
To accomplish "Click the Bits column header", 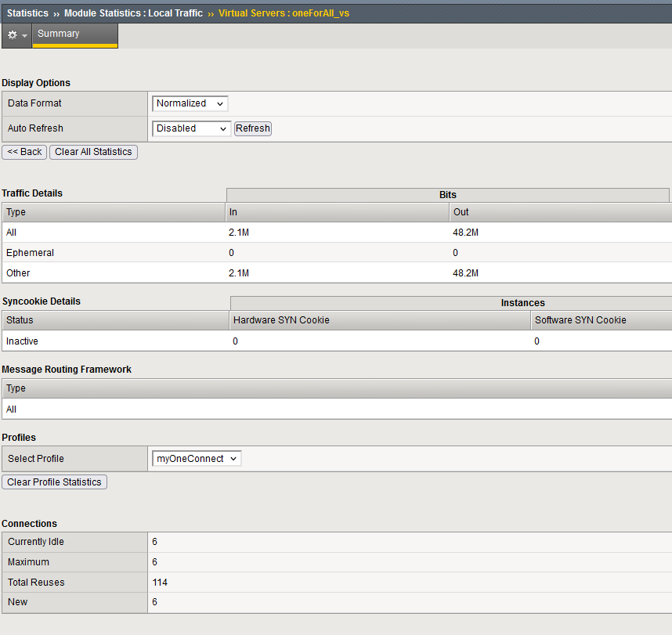I will point(447,194).
